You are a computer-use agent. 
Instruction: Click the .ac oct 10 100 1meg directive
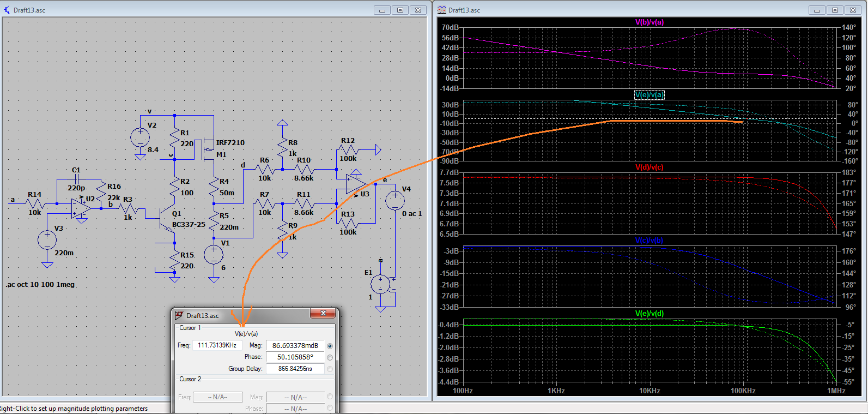tap(40, 285)
